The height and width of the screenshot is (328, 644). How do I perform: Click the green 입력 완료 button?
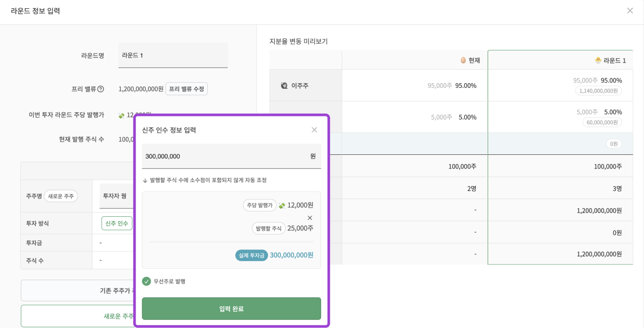point(231,308)
